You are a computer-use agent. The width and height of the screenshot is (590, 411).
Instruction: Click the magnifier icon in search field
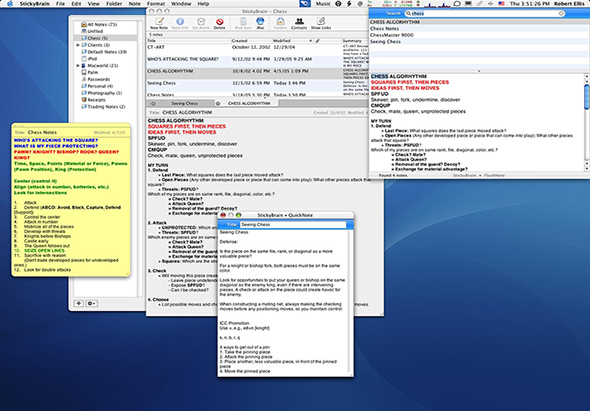click(408, 14)
